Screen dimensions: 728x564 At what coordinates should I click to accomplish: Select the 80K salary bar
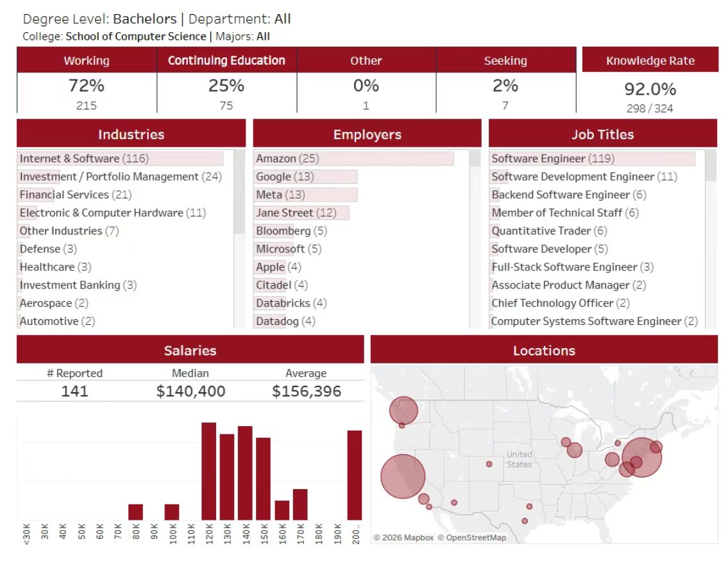point(135,511)
